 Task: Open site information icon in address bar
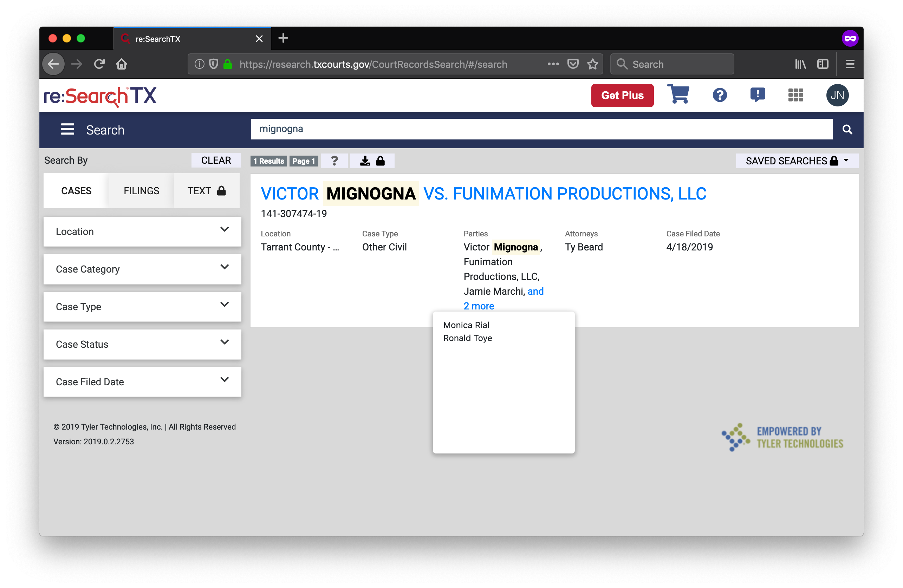[x=200, y=64]
